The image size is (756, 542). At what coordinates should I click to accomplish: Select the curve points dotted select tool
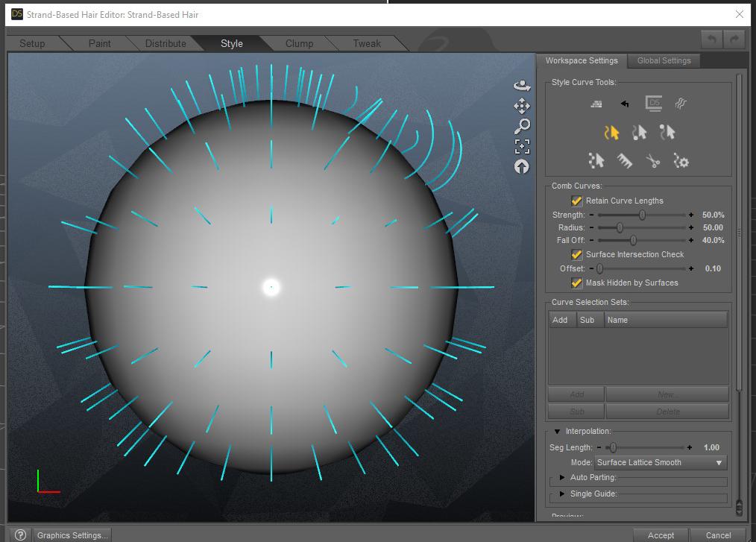[596, 160]
